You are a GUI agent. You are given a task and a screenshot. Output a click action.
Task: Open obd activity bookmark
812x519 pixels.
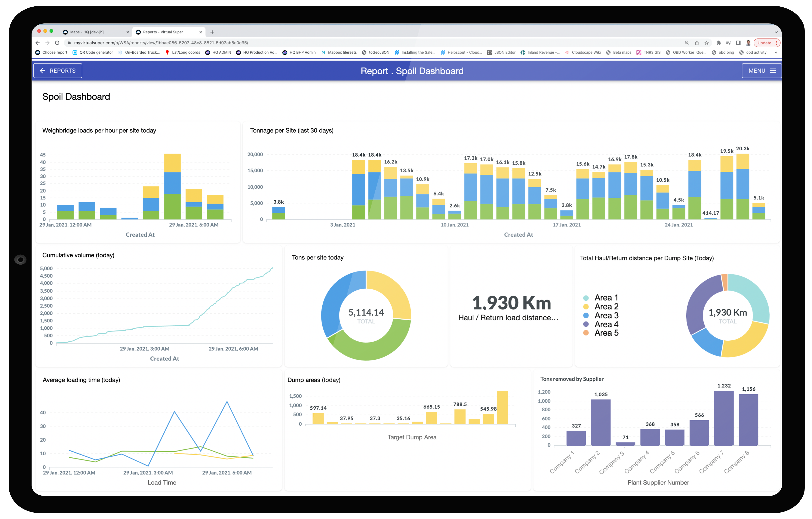tap(753, 53)
